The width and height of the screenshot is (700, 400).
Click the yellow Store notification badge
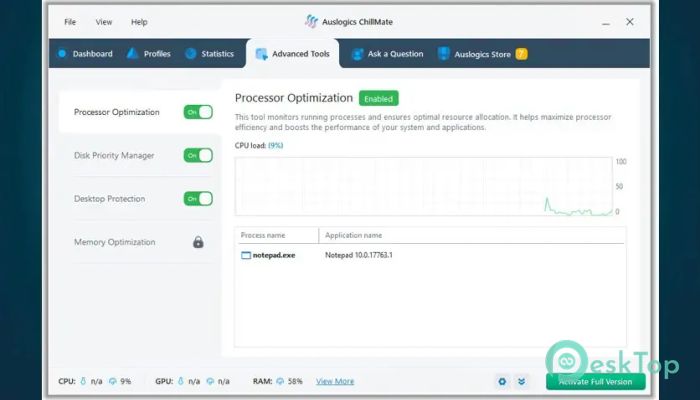tap(521, 54)
